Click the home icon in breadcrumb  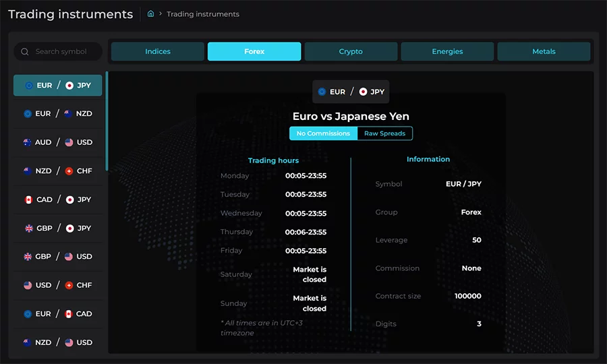[150, 14]
